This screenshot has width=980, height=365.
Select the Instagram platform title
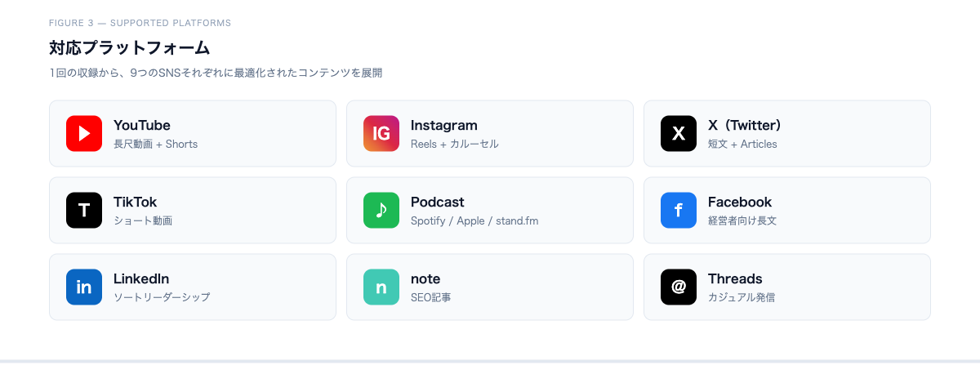[x=444, y=125]
